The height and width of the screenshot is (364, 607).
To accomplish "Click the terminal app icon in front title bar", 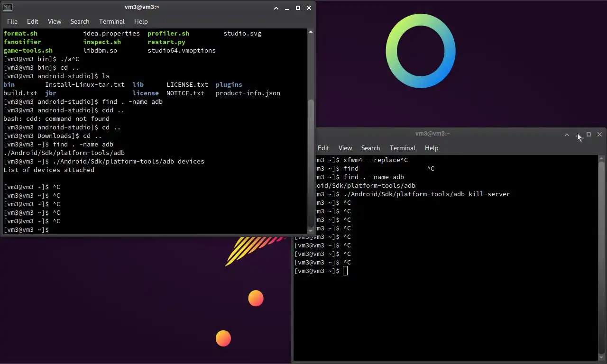I will click(x=8, y=8).
